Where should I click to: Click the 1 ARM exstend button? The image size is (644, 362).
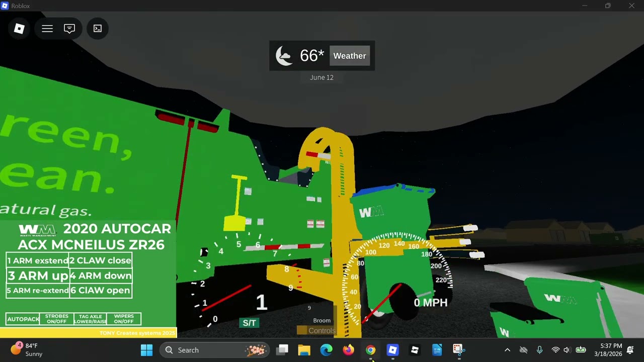[38, 260]
